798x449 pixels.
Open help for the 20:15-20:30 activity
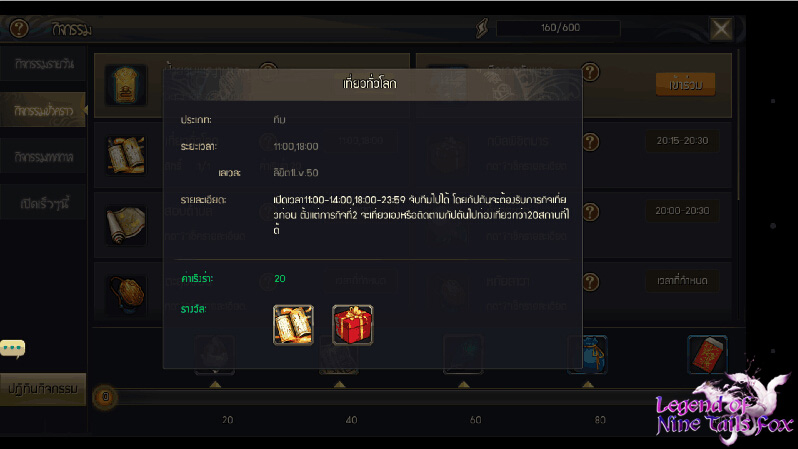point(590,142)
